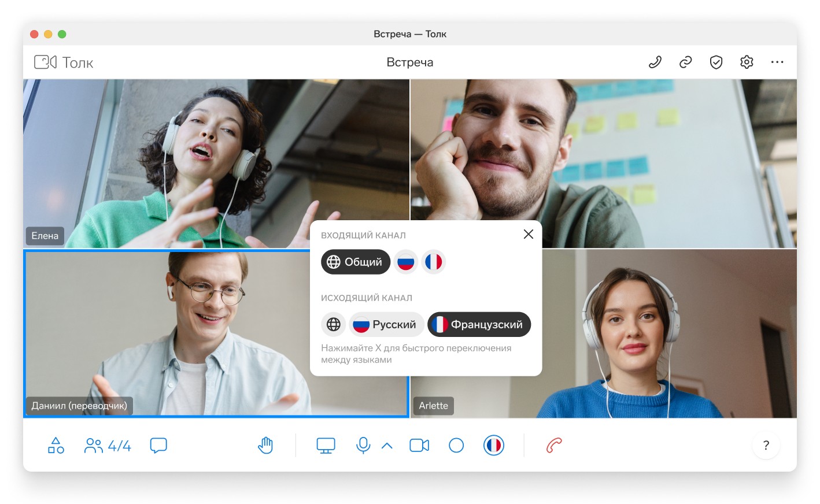Screen dimensions: 820x504
Task: Open help with the question mark button
Action: pos(766,446)
